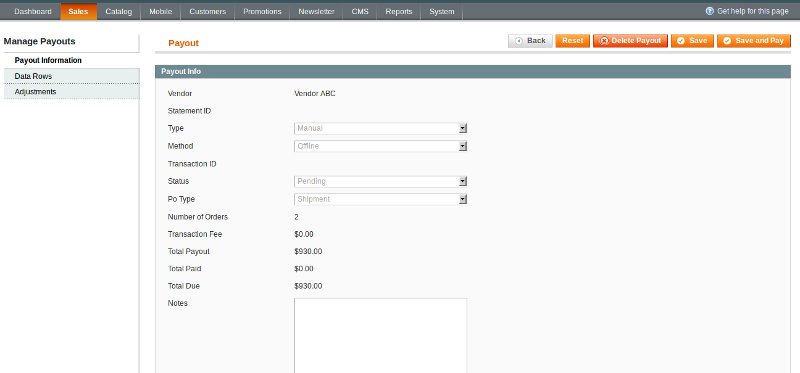Open the Type dropdown arrow
This screenshot has width=800, height=373.
pos(463,129)
